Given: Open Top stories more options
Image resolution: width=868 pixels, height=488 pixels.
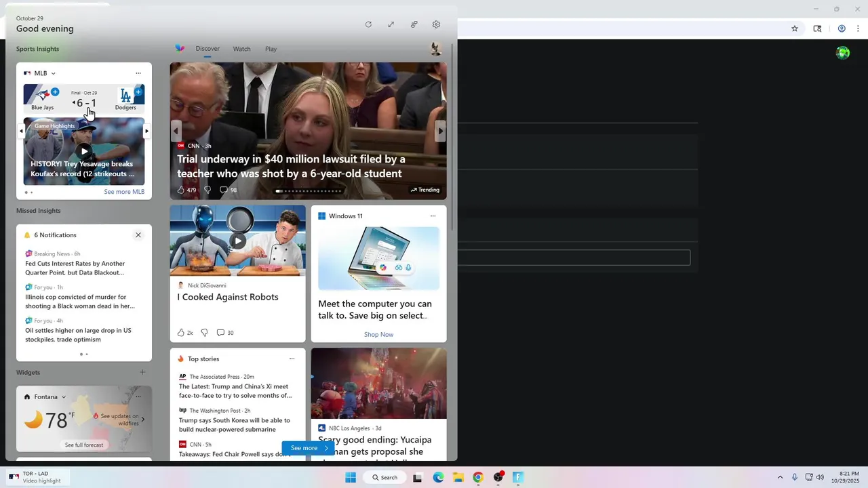Looking at the screenshot, I should 292,359.
